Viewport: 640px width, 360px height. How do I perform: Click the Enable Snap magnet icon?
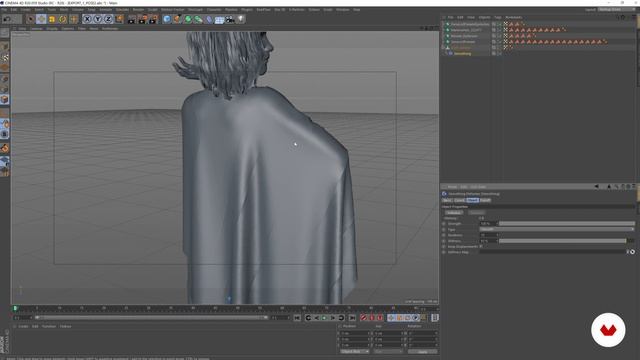(4, 148)
